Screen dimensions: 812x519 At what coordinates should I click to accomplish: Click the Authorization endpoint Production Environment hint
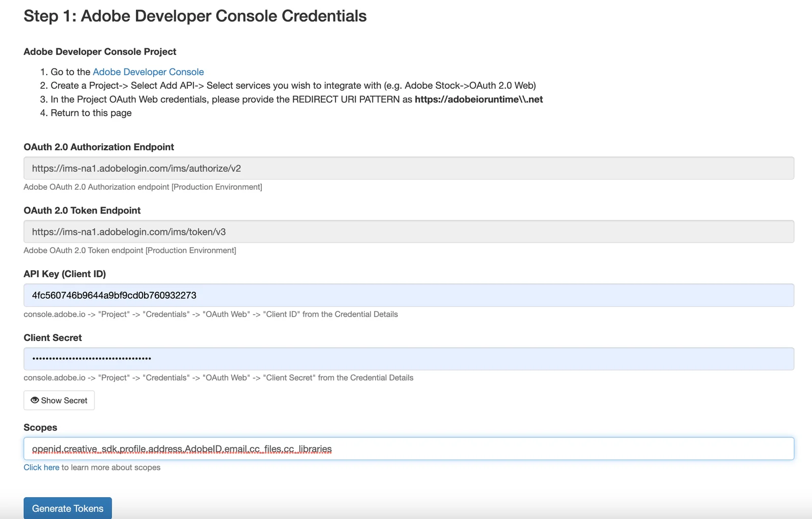pyautogui.click(x=143, y=187)
